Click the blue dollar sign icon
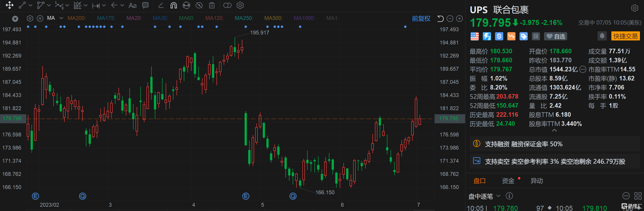Image resolution: width=644 pixels, height=211 pixels. coord(499,36)
